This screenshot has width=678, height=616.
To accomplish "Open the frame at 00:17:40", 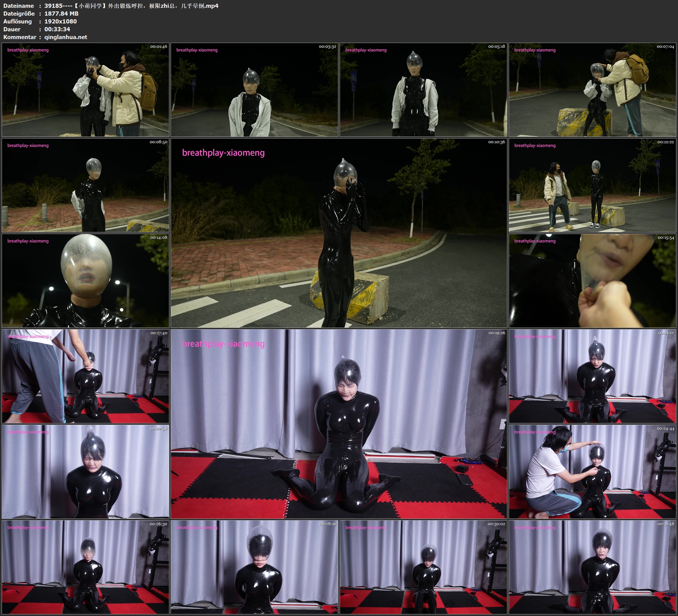I will pos(85,376).
